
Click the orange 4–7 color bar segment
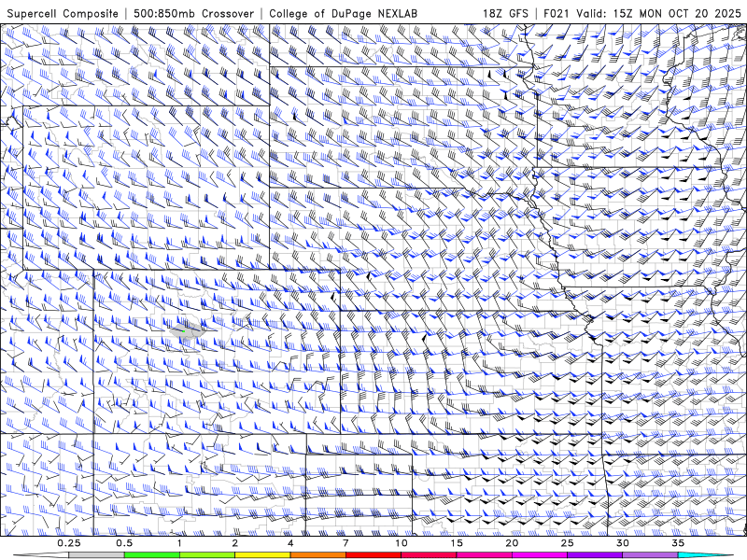(317, 555)
